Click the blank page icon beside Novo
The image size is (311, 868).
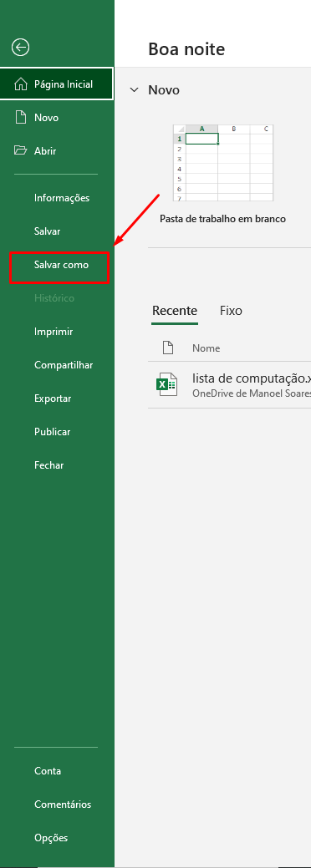click(x=21, y=117)
